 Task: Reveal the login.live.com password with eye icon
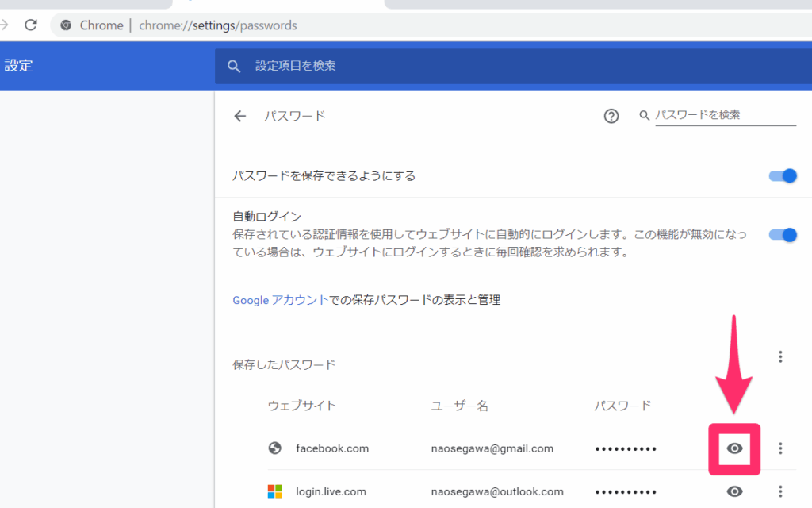pyautogui.click(x=734, y=491)
